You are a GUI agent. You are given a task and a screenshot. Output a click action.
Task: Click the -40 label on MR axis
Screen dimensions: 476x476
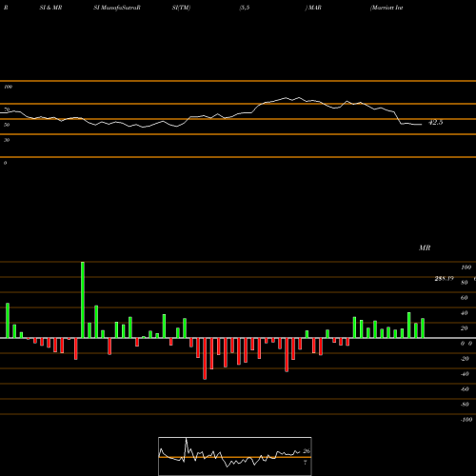(x=465, y=374)
